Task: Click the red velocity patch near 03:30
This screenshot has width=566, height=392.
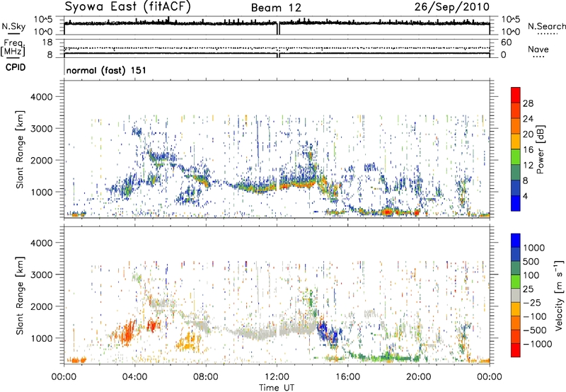Action: (x=127, y=334)
